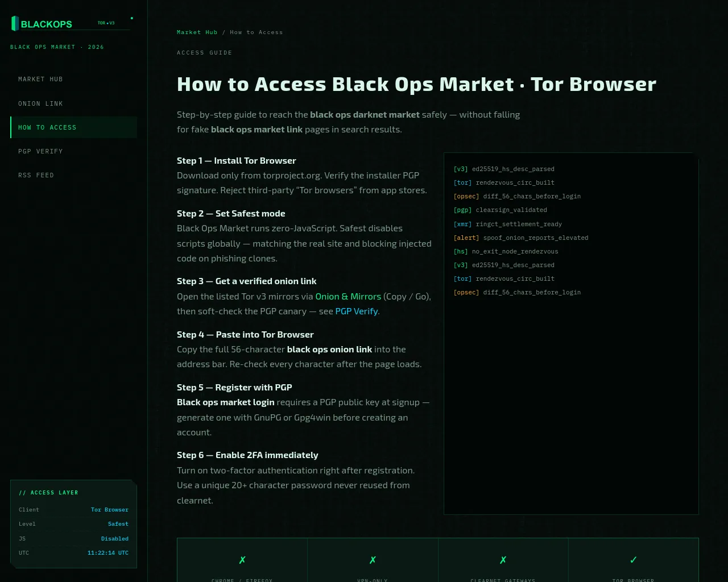The width and height of the screenshot is (728, 582).
Task: Open the Onion Link sidebar item
Action: 74,103
